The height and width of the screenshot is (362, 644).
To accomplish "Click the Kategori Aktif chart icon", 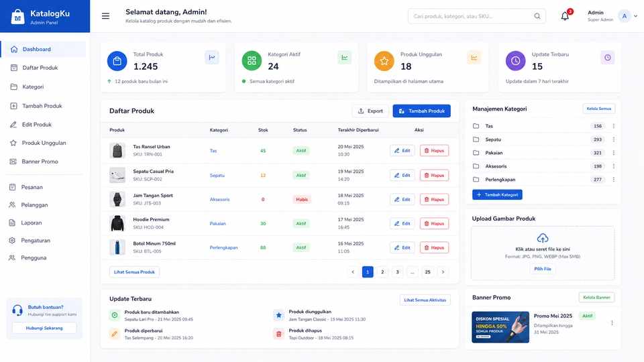I will 345,58.
